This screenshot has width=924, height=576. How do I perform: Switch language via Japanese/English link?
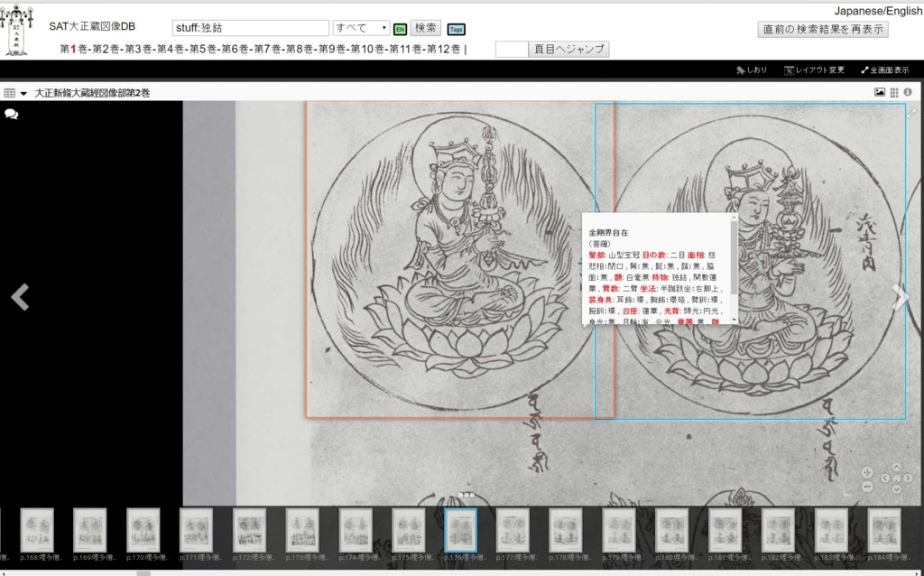(x=878, y=11)
